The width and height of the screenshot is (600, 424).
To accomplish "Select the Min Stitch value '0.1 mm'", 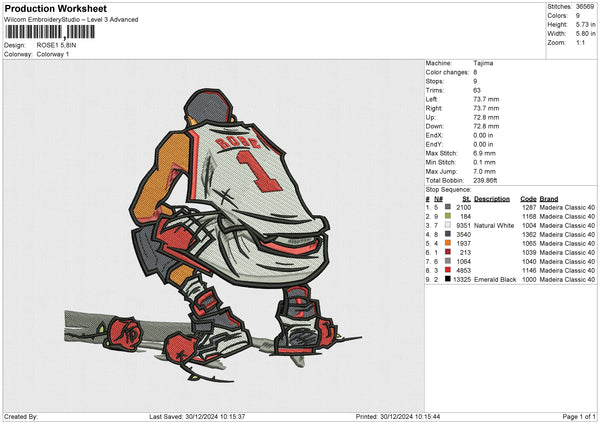I will [x=484, y=162].
